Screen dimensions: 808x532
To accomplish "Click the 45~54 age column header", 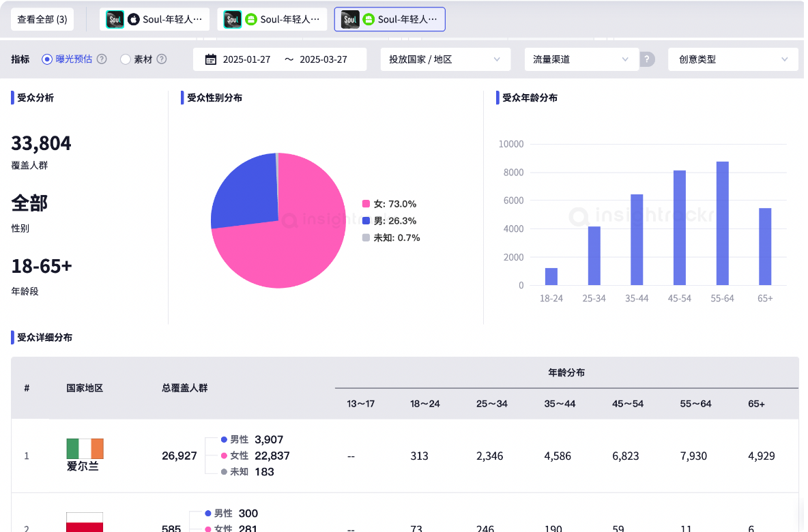I will 628,404.
